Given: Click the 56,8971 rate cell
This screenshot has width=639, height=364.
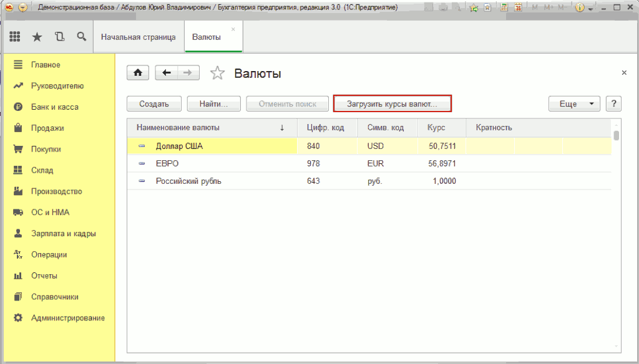Looking at the screenshot, I should pyautogui.click(x=442, y=163).
